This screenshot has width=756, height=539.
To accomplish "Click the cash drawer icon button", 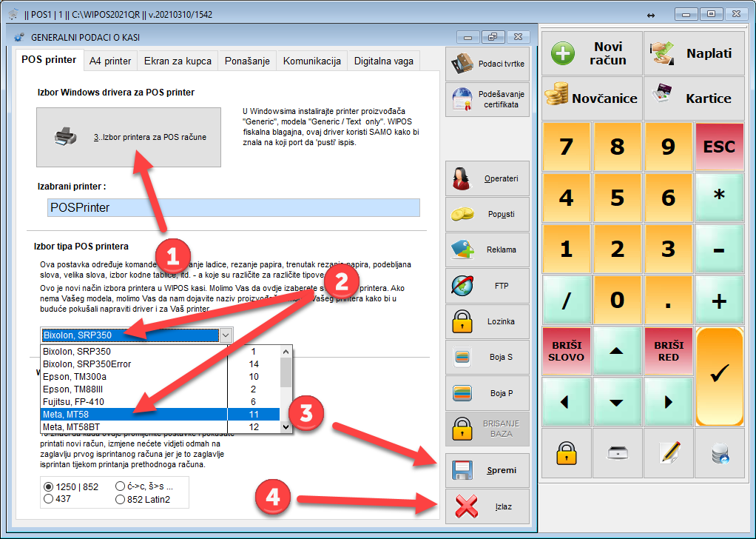I will pyautogui.click(x=618, y=454).
